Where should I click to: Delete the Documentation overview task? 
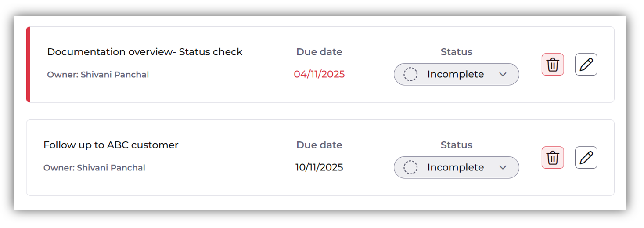pyautogui.click(x=553, y=65)
